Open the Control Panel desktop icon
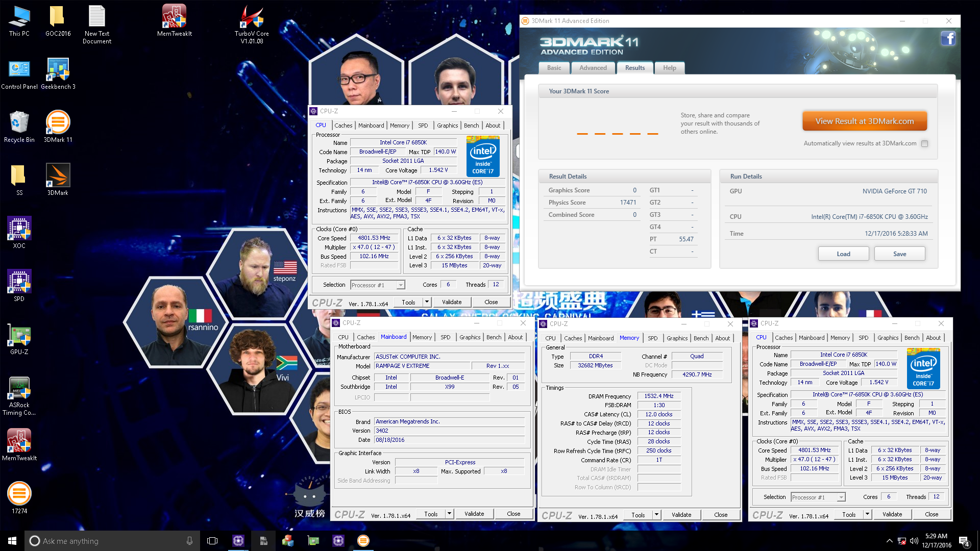This screenshot has height=551, width=980. [x=19, y=74]
